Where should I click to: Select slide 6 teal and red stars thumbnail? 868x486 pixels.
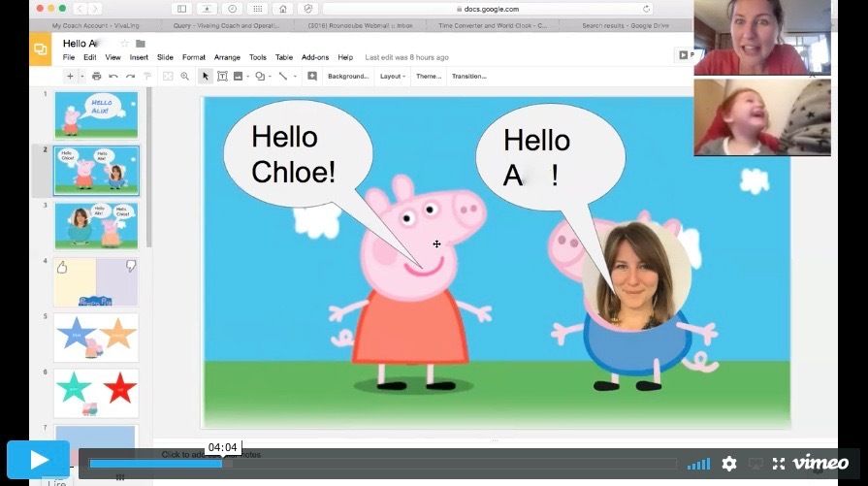click(x=96, y=394)
